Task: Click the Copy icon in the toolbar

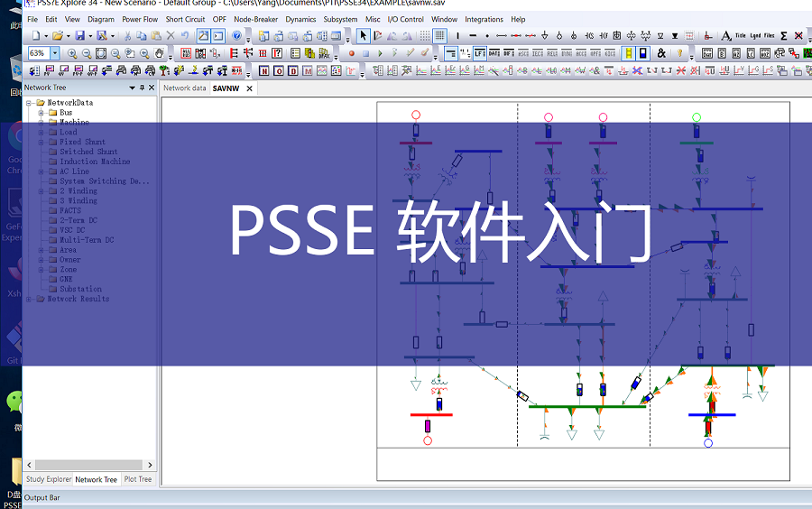Action: 142,35
